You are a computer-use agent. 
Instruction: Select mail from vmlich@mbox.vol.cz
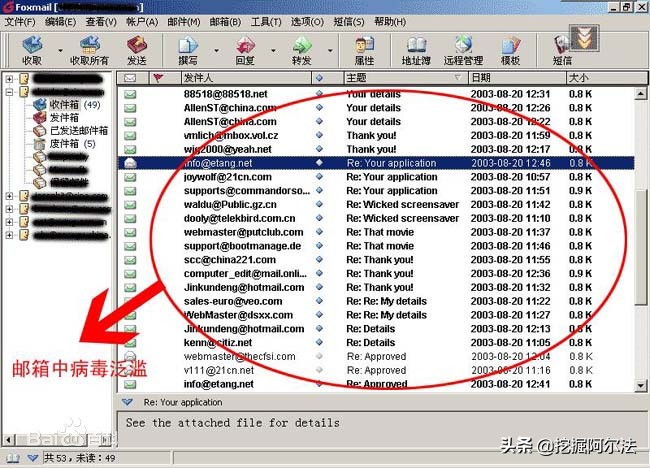375,136
